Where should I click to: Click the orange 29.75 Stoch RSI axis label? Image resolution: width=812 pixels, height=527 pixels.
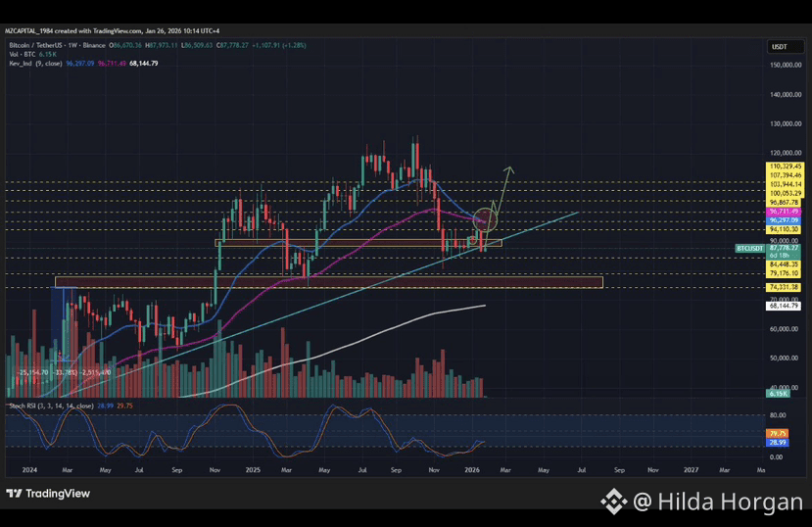tap(778, 434)
